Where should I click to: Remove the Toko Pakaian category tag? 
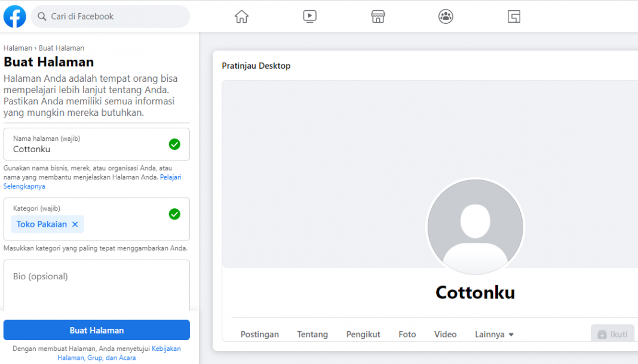(74, 224)
